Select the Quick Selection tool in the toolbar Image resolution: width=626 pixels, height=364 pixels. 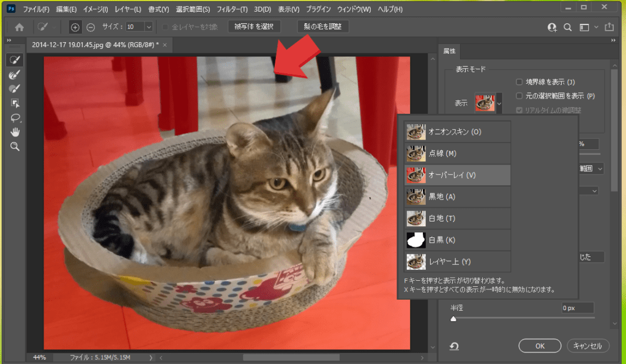pyautogui.click(x=15, y=60)
